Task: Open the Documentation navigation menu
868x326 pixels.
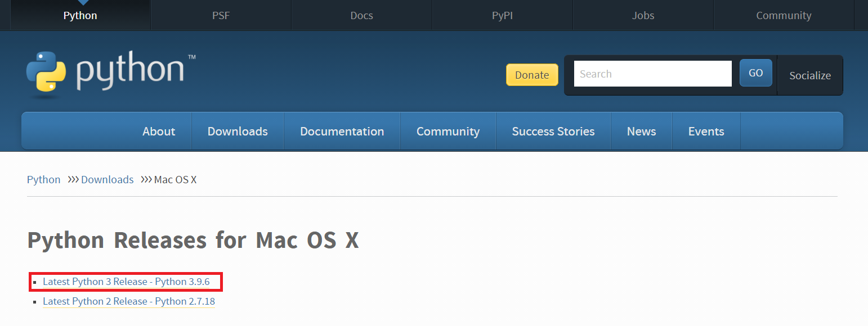Action: coord(342,131)
